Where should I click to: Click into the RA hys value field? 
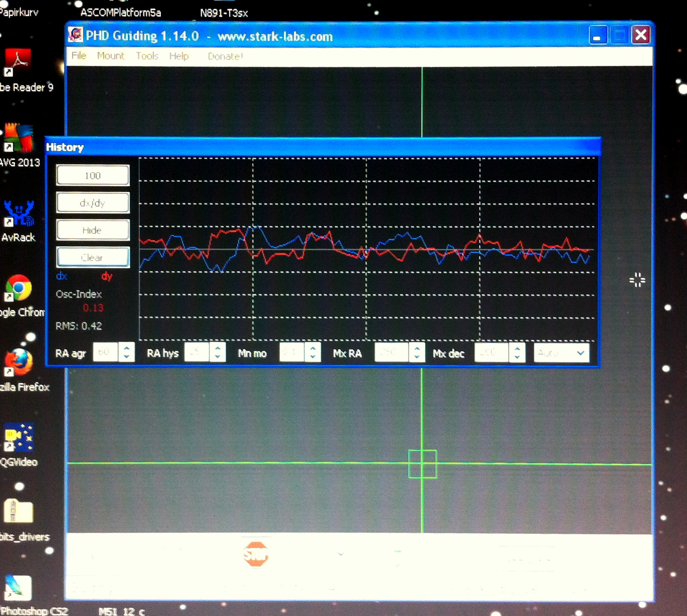pos(197,352)
